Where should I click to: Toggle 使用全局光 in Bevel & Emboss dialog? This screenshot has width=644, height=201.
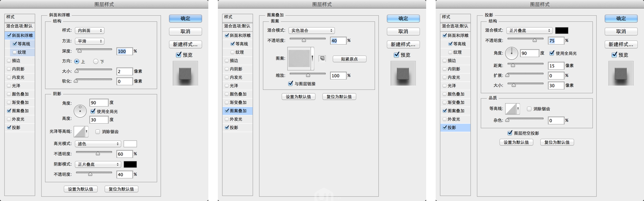(93, 111)
